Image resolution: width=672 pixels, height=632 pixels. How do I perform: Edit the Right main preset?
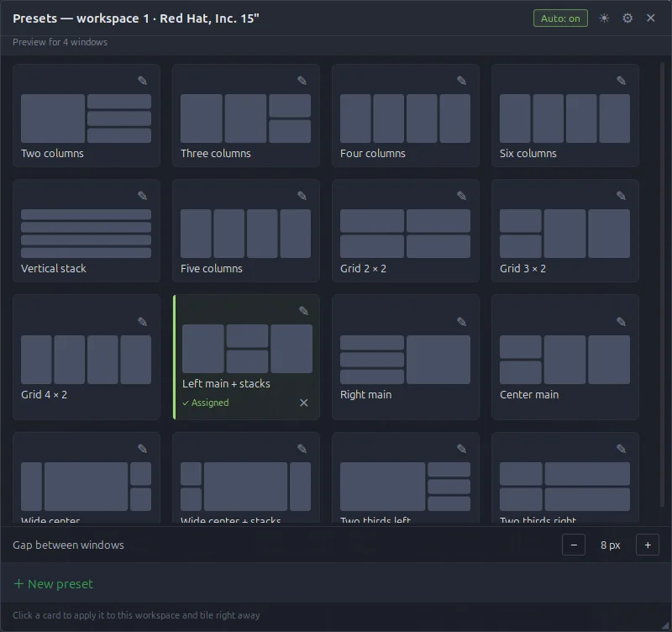point(461,322)
